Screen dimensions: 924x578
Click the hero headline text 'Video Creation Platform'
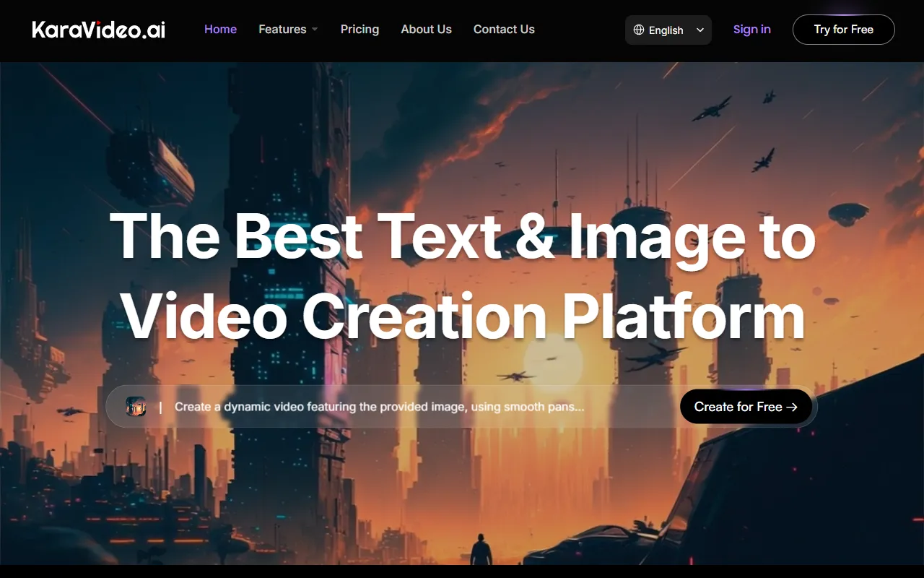pyautogui.click(x=462, y=318)
